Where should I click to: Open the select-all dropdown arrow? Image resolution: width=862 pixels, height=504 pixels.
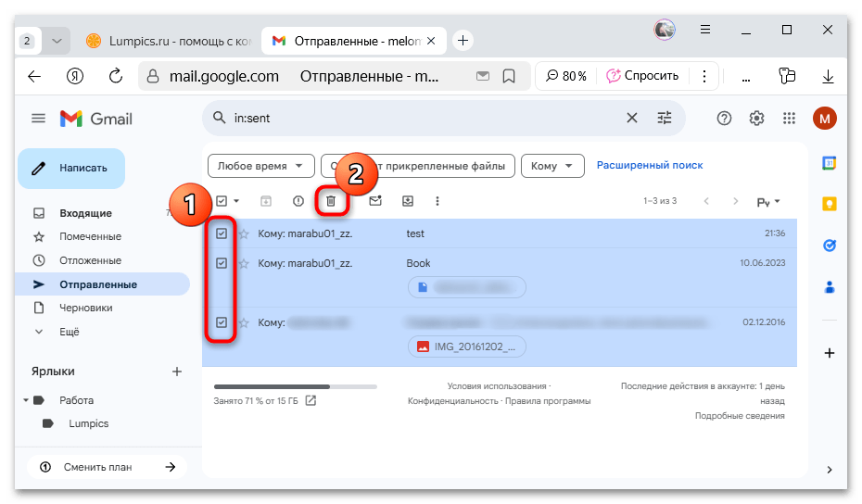236,201
